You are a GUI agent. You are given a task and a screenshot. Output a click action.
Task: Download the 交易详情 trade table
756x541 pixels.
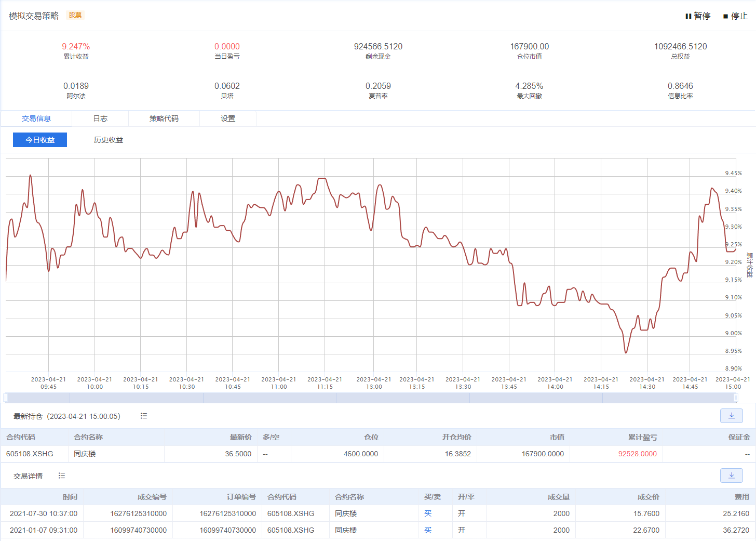[x=732, y=476]
